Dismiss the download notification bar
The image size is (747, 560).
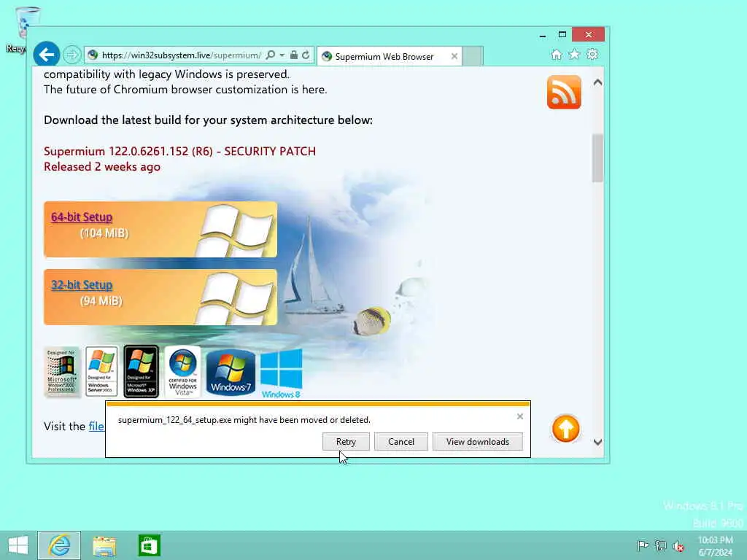(x=519, y=416)
